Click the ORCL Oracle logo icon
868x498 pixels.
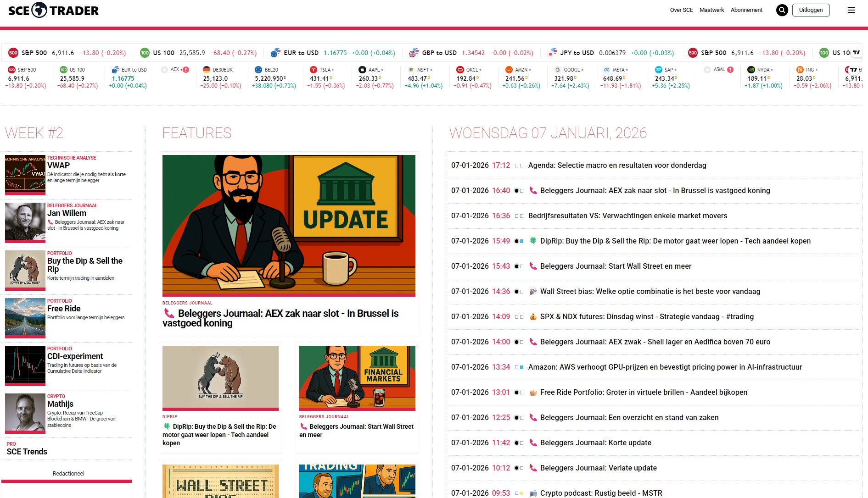(x=460, y=70)
